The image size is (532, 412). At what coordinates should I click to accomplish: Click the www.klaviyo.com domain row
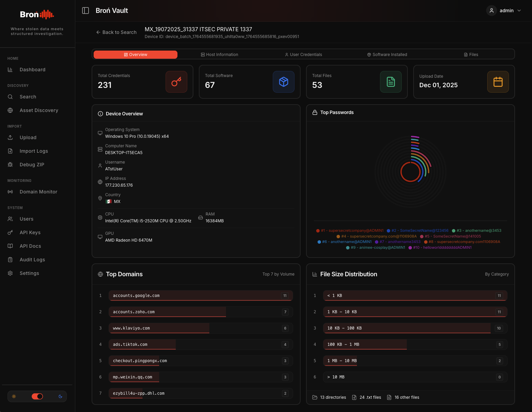pos(201,328)
